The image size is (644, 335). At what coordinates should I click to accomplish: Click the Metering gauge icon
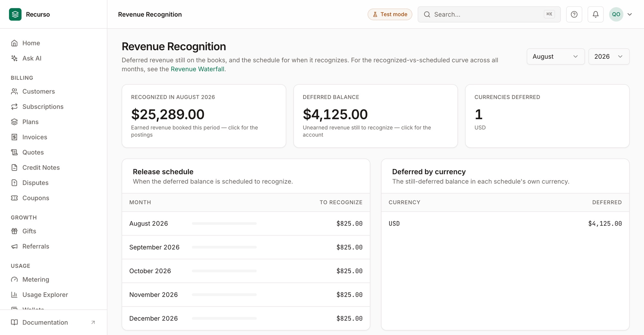pos(14,280)
